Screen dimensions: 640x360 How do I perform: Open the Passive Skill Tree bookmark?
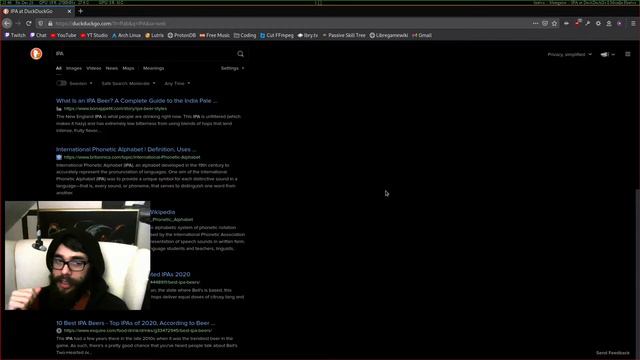tap(344, 36)
